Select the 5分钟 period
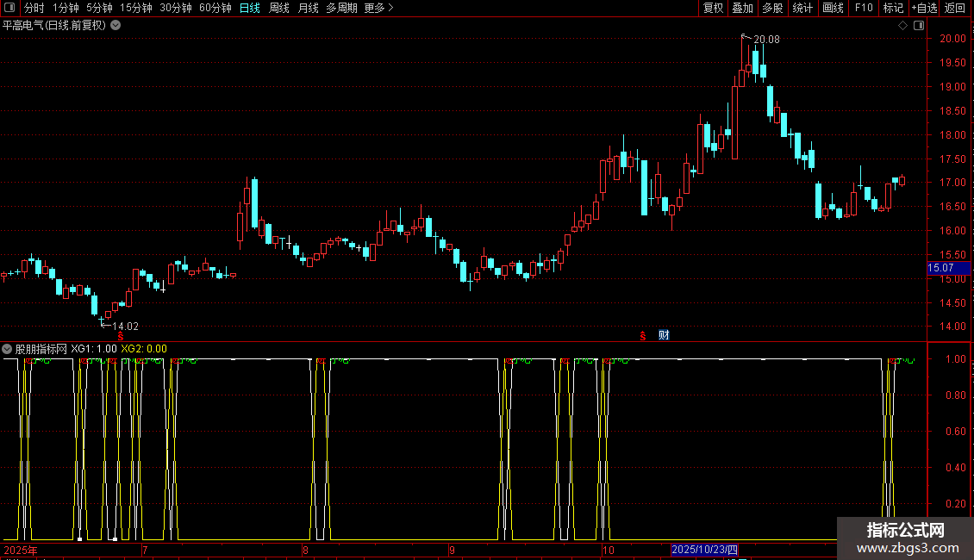974x560 pixels. [x=99, y=8]
